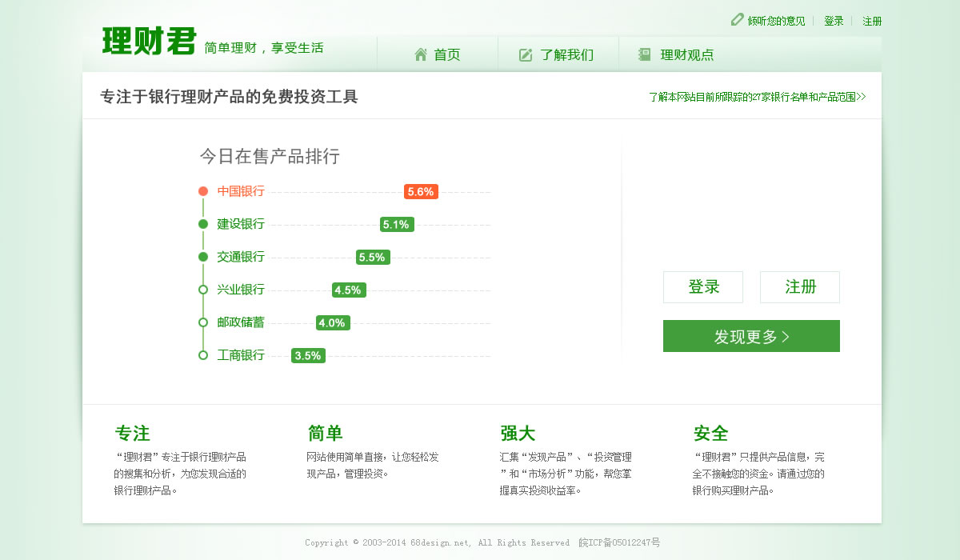The height and width of the screenshot is (560, 960).
Task: Open the 首页 navigation tab
Action: point(438,54)
